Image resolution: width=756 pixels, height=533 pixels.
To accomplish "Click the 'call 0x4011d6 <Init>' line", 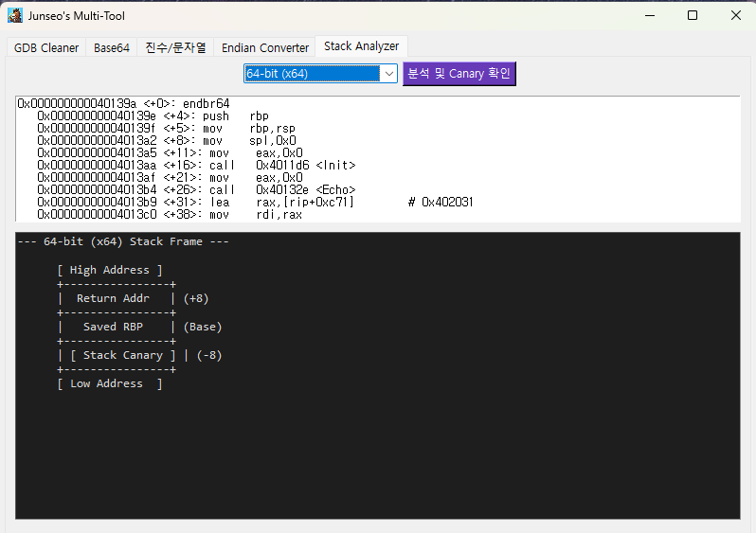I will point(196,166).
